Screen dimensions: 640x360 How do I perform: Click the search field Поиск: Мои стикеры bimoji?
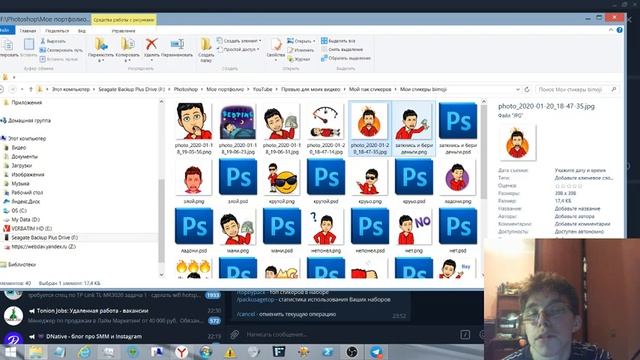576,89
